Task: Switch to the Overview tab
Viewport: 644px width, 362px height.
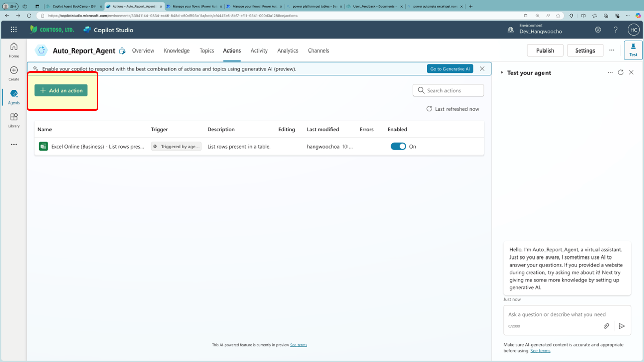Action: click(143, 50)
